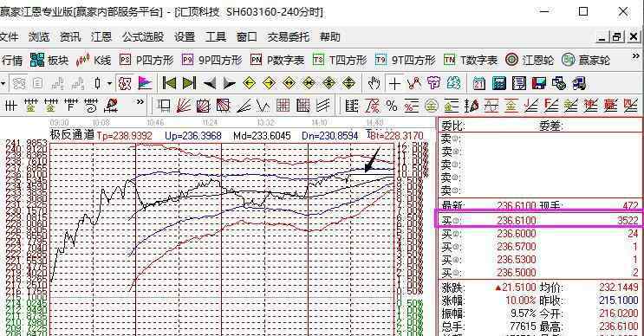Click yellow diamond horizontal expand icon
This screenshot has height=336, width=644.
[x=289, y=84]
